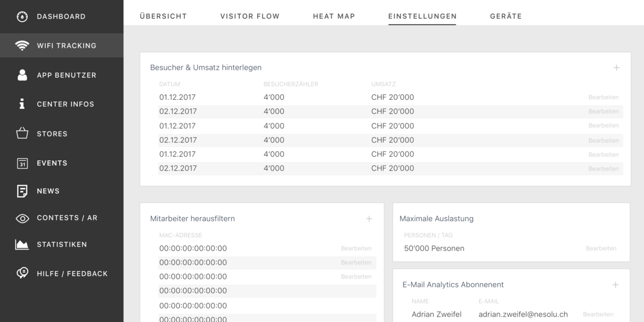Click the "Maximale Auslastung" heading
The width and height of the screenshot is (644, 322).
coord(436,219)
